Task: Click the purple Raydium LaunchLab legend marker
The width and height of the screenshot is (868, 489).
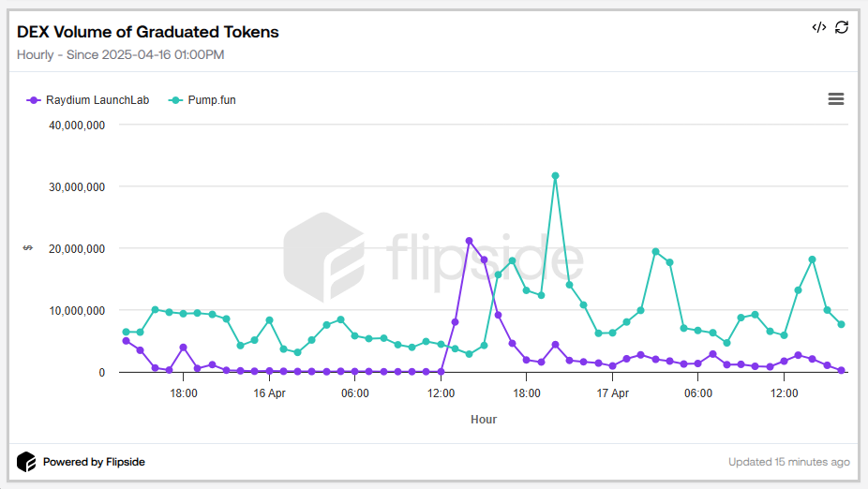Action: point(34,100)
